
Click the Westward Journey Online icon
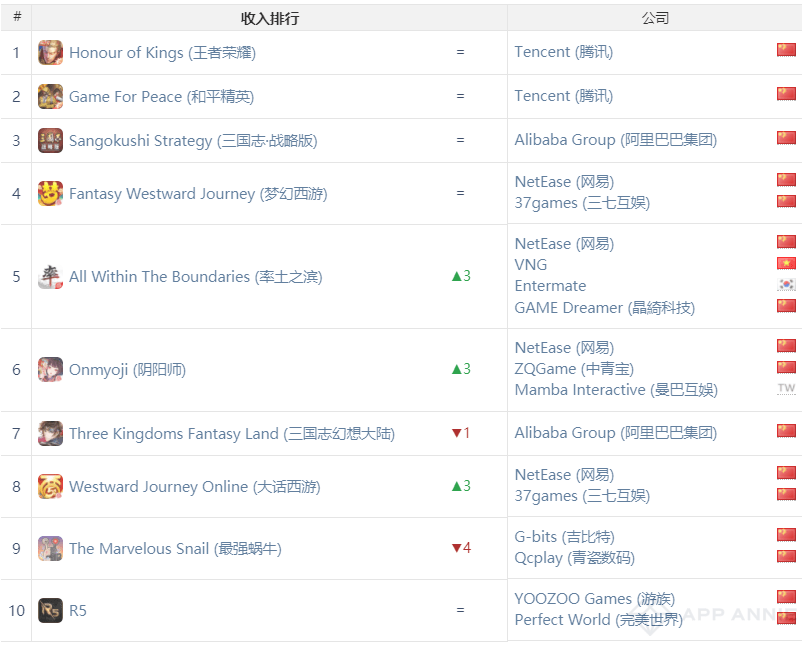(50, 487)
